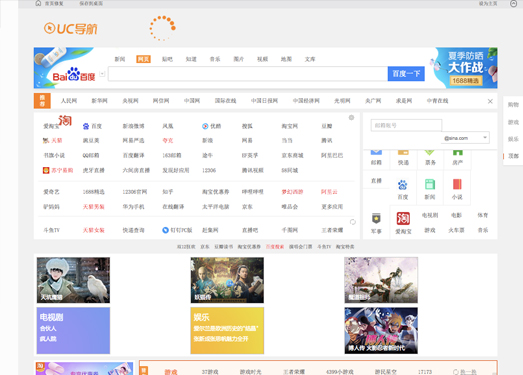Open the 新华网 link
The height and width of the screenshot is (375, 523).
(x=99, y=101)
